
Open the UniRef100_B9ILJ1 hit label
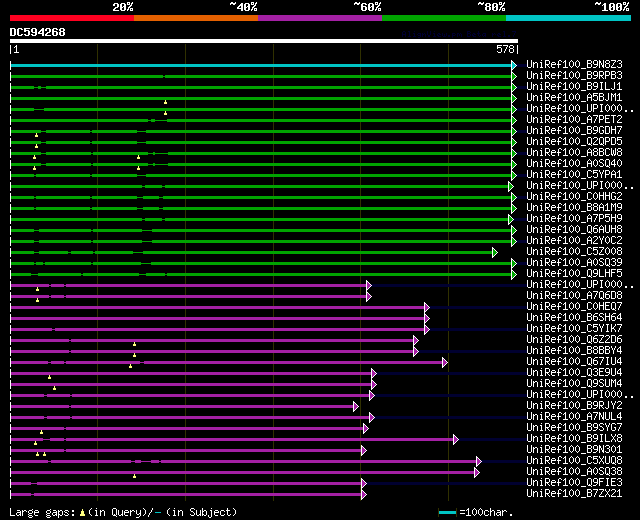pos(574,87)
